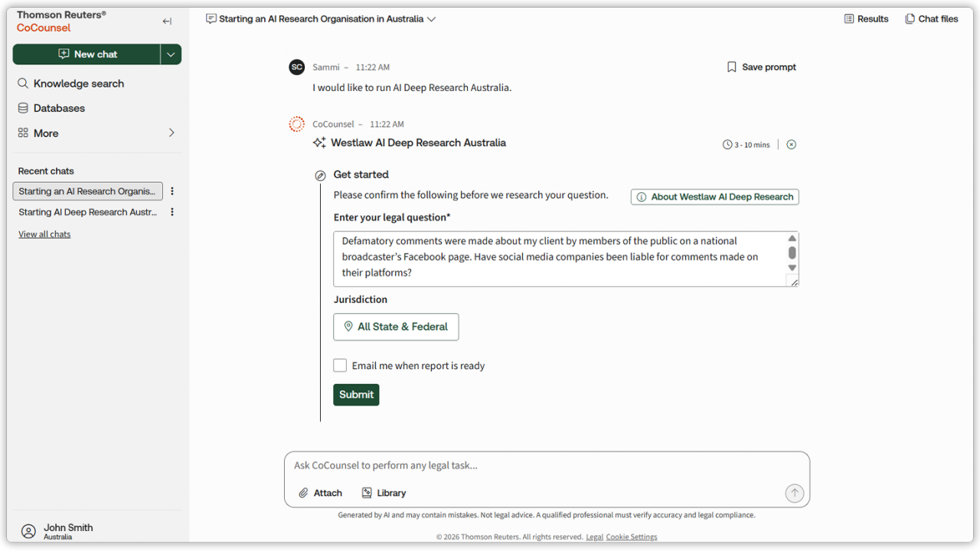Viewport: 980px width, 551px height.
Task: Click the down arrow of the question scrollbar
Action: click(792, 268)
